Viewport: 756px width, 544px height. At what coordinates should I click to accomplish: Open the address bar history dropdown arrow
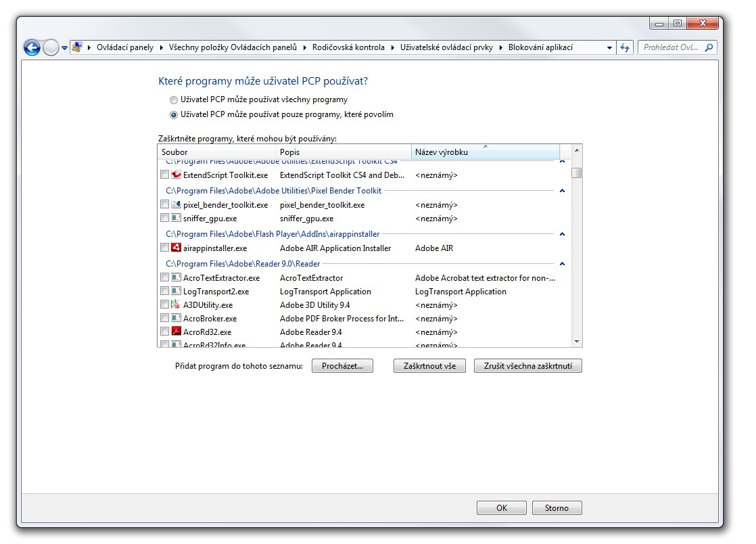[609, 48]
